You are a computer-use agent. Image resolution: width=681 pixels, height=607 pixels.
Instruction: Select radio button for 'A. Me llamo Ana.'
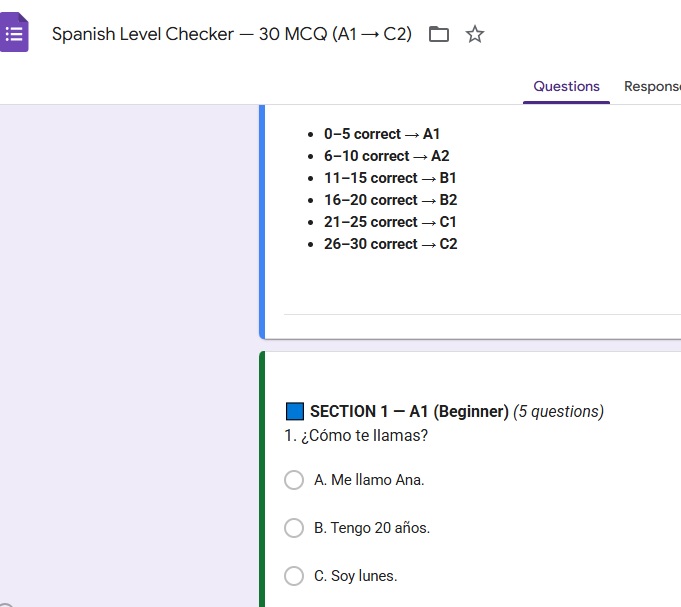pyautogui.click(x=294, y=480)
